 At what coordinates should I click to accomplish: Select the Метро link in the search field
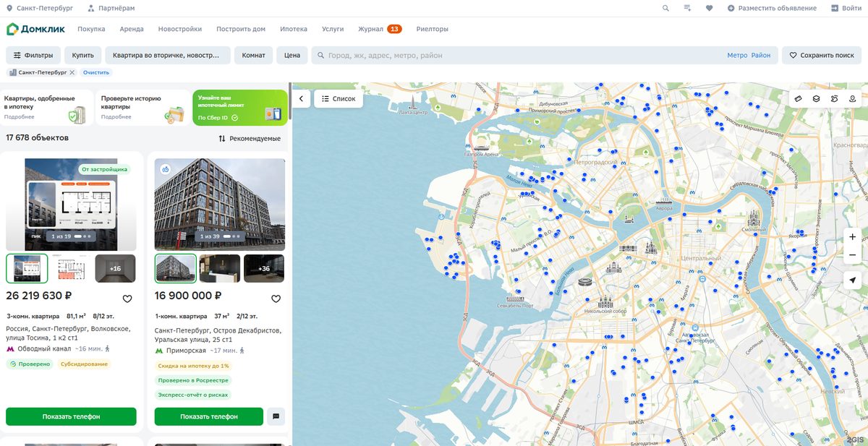[x=737, y=56]
